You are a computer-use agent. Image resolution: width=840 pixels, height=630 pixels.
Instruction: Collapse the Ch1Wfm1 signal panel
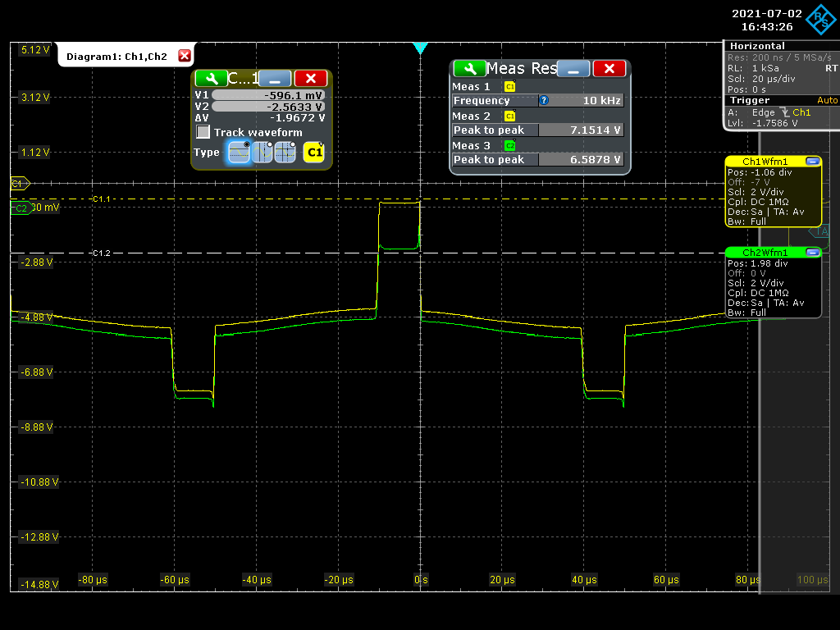(812, 161)
